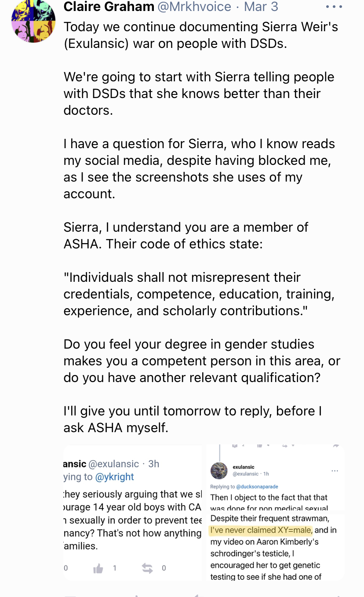Open the three-dot menu on Claire's tweet
364x597 pixels.
click(x=334, y=7)
